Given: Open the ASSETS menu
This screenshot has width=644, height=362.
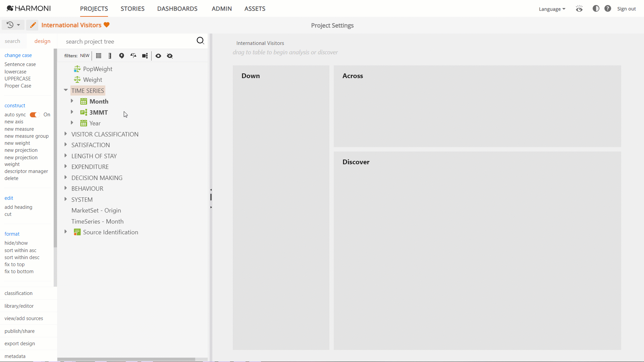Looking at the screenshot, I should point(255,9).
